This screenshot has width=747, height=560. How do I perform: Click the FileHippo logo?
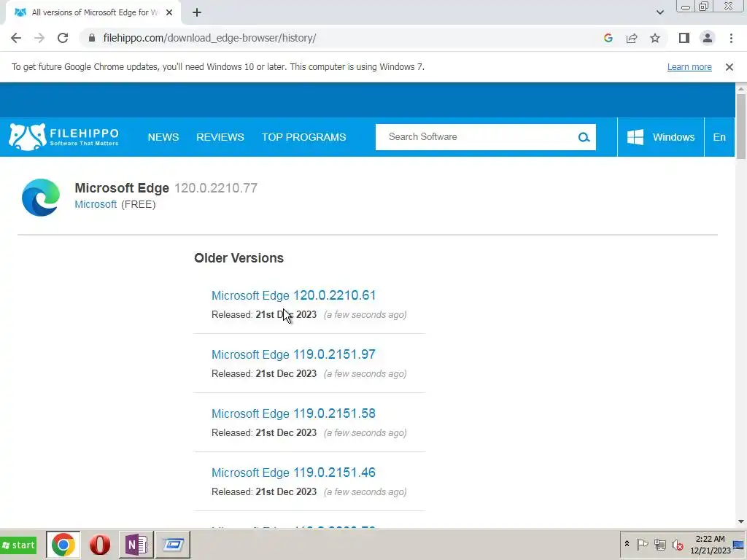pyautogui.click(x=63, y=137)
